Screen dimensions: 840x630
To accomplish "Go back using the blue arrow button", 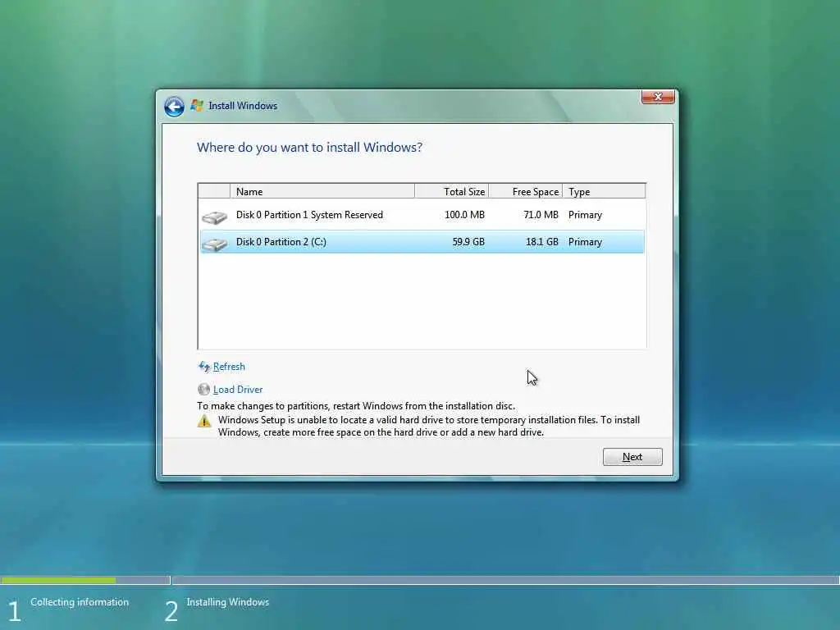I will (x=174, y=106).
